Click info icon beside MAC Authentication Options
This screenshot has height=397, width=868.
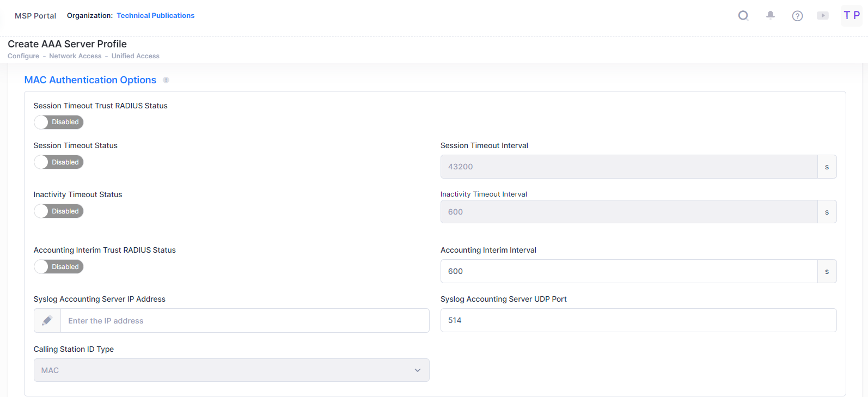(x=166, y=80)
